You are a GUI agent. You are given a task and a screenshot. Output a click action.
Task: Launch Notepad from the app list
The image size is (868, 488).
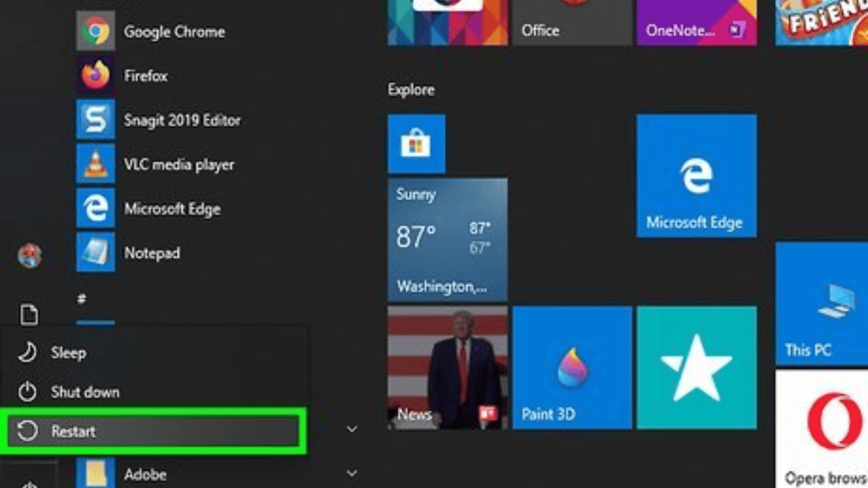[x=128, y=253]
